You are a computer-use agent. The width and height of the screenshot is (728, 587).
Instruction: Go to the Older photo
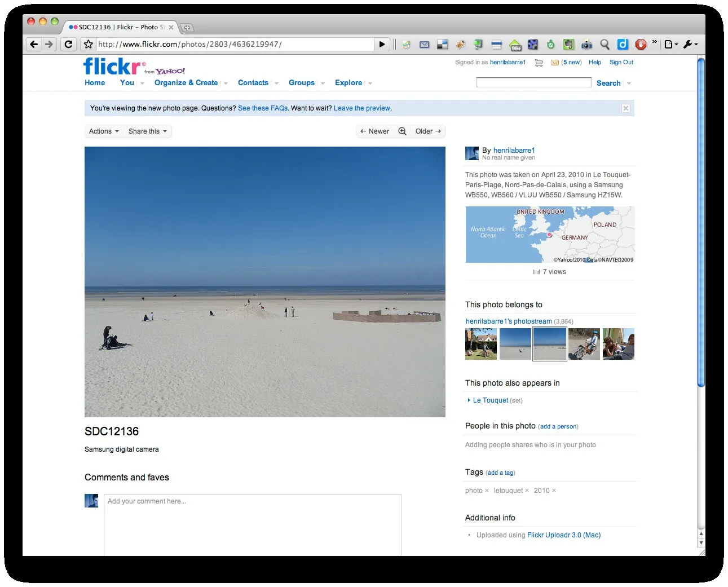(x=428, y=131)
